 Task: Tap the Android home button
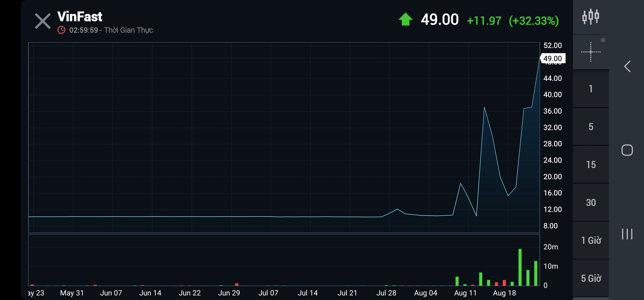[x=627, y=150]
